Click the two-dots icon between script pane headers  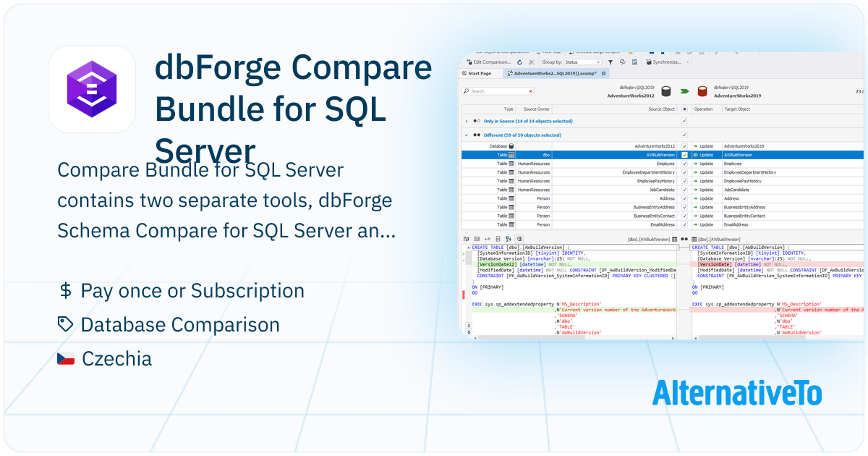click(x=684, y=239)
